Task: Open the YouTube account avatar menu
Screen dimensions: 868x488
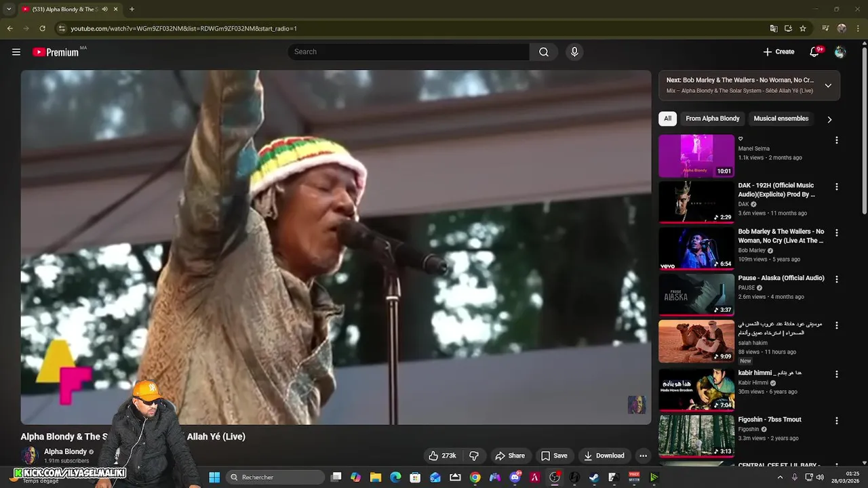Action: pyautogui.click(x=840, y=52)
